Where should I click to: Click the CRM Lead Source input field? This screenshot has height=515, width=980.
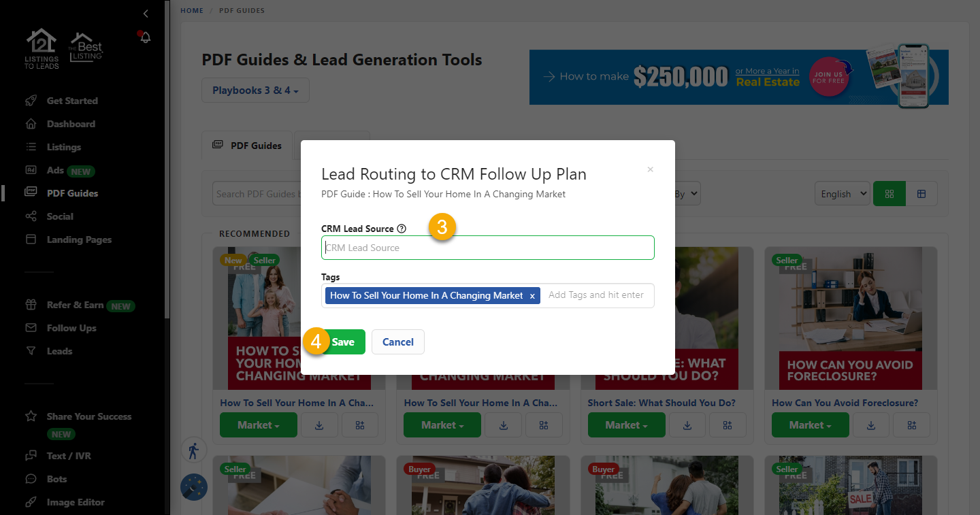[487, 248]
